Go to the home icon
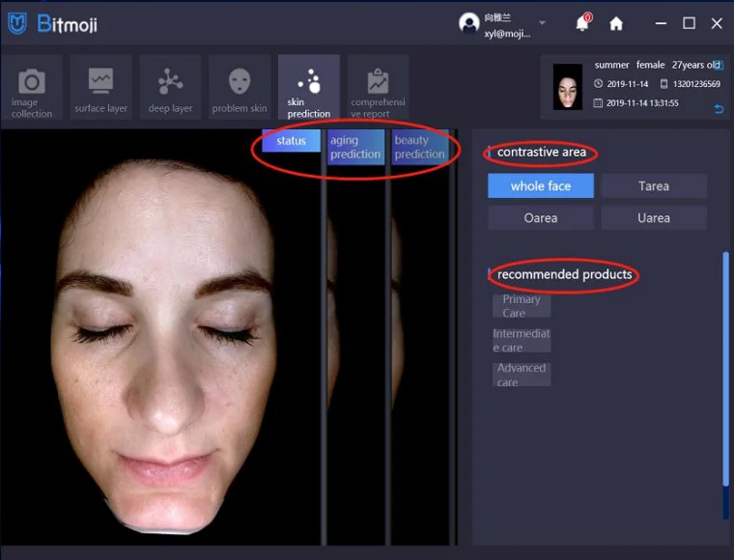 point(616,23)
